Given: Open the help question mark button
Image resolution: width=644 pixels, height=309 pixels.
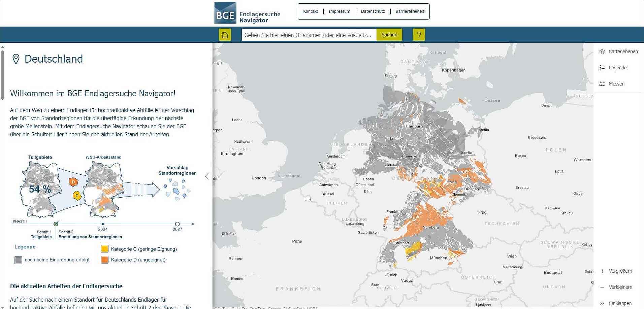Looking at the screenshot, I should [419, 35].
